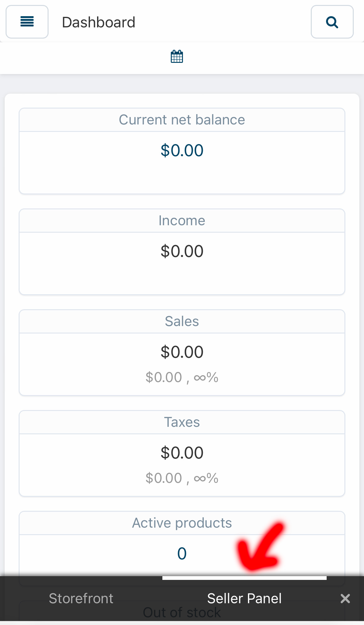Click the Taxes comparison percentage text
Viewport: 364px width, 625px height.
point(182,478)
